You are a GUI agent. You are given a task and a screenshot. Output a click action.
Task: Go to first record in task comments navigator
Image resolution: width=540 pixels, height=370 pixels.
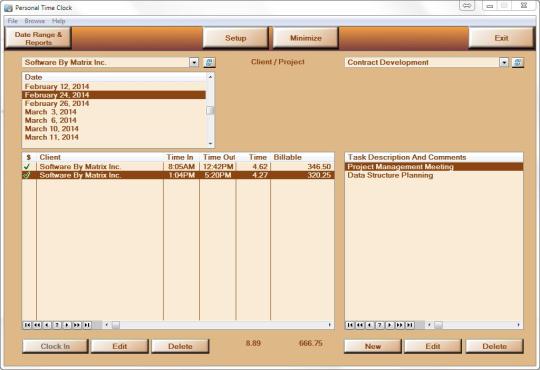[x=350, y=325]
